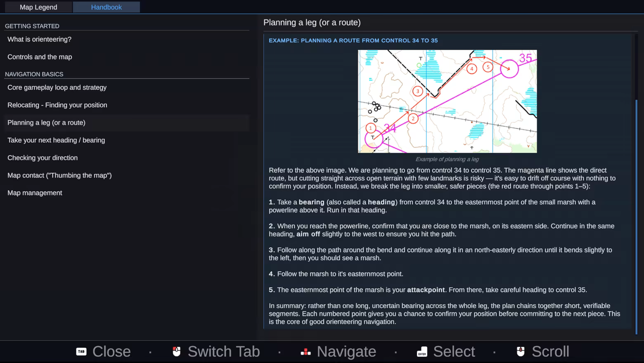Click the example orienteering map image
This screenshot has width=644, height=363.
tap(447, 101)
